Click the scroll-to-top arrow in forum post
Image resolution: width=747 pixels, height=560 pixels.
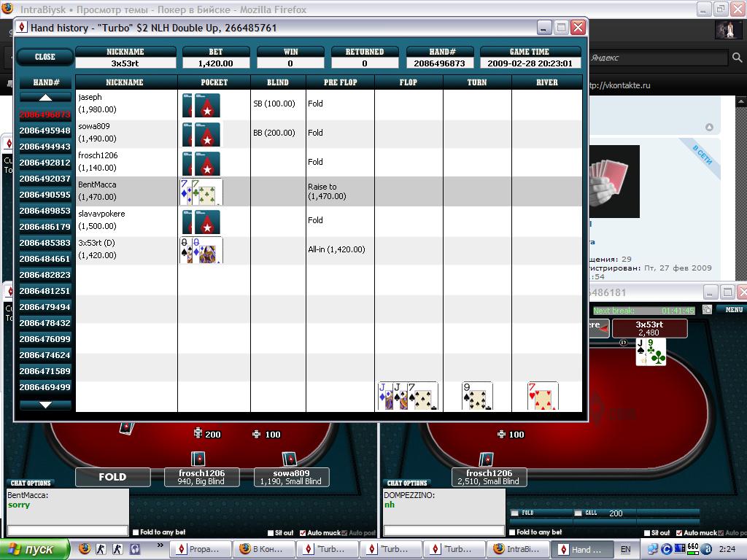(x=708, y=128)
